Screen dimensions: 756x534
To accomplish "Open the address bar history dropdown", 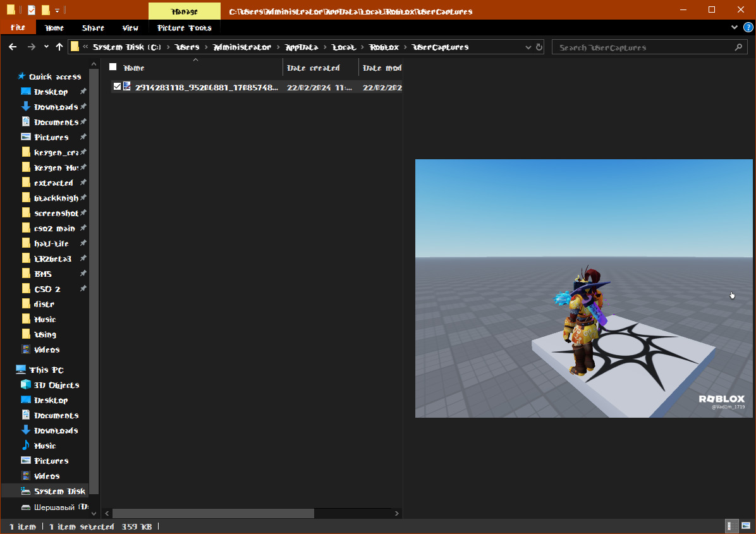I will (528, 47).
